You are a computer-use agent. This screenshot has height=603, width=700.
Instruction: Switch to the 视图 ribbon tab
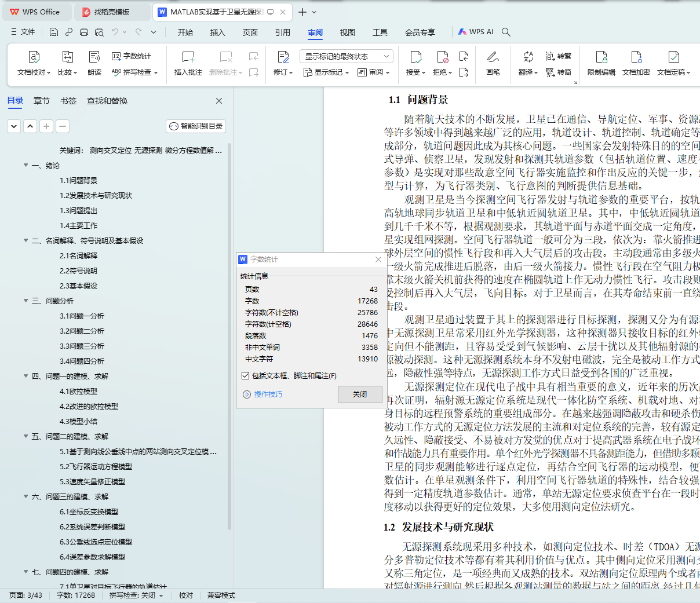pyautogui.click(x=347, y=32)
